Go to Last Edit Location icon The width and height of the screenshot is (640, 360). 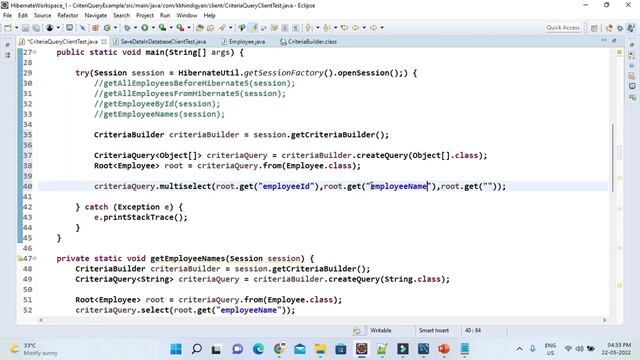[x=345, y=28]
